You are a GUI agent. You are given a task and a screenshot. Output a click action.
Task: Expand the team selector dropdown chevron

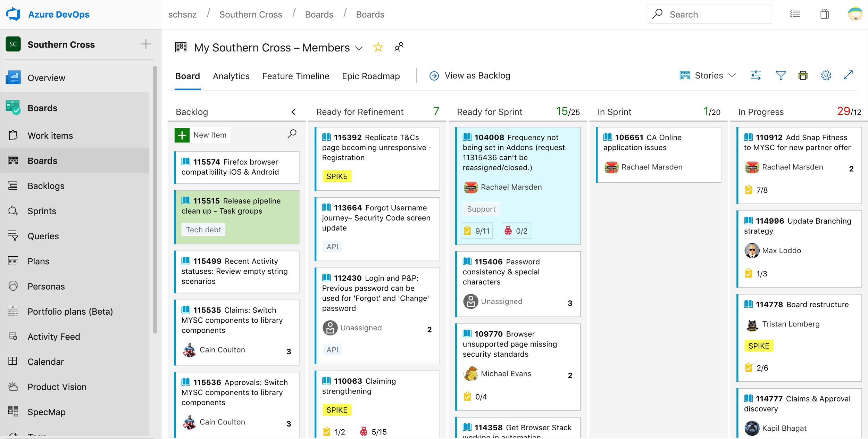tap(359, 48)
